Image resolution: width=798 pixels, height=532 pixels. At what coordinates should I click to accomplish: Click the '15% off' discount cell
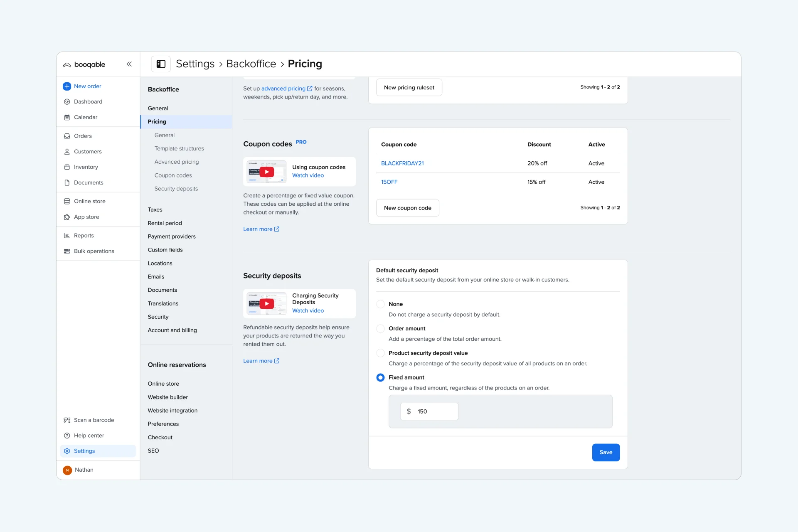point(536,182)
